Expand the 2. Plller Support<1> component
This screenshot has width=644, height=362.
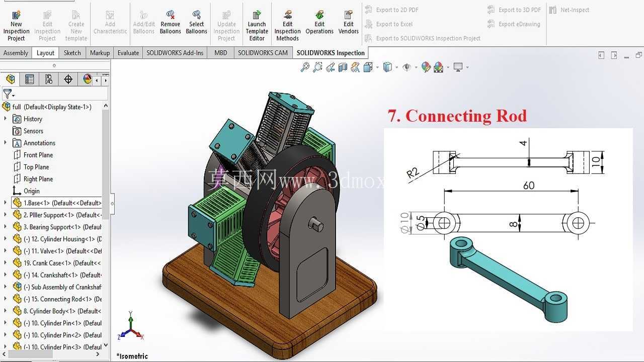pos(6,215)
